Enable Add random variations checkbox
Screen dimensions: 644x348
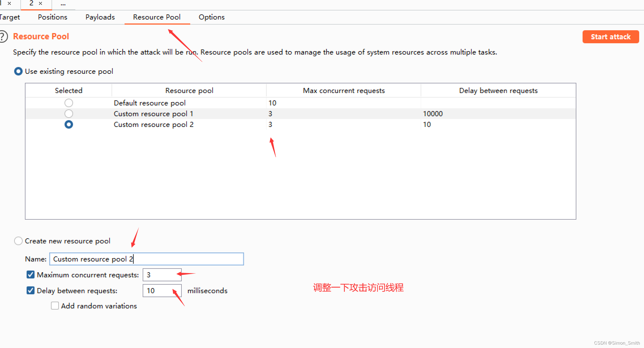pyautogui.click(x=55, y=306)
